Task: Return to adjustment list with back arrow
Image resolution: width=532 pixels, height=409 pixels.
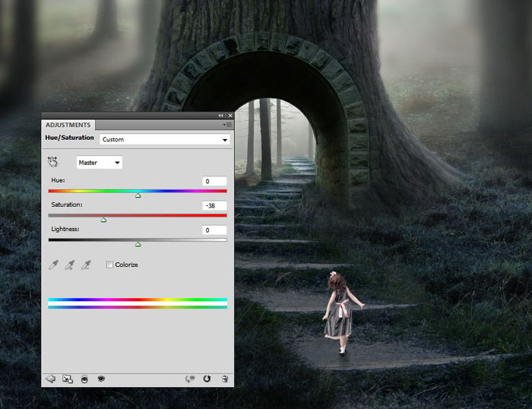Action: [51, 378]
